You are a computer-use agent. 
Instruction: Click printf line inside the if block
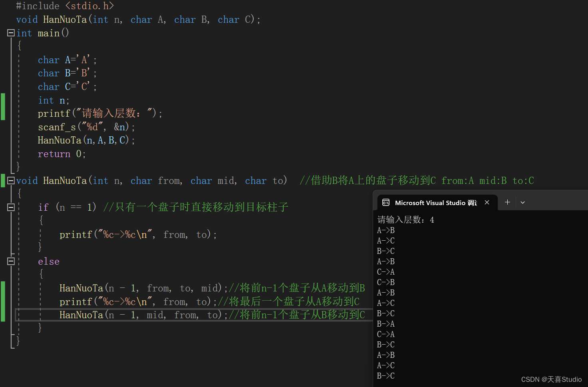coord(138,235)
